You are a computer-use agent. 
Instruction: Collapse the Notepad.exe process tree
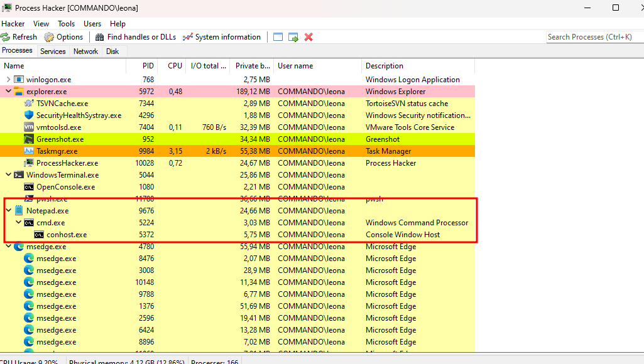(x=8, y=211)
